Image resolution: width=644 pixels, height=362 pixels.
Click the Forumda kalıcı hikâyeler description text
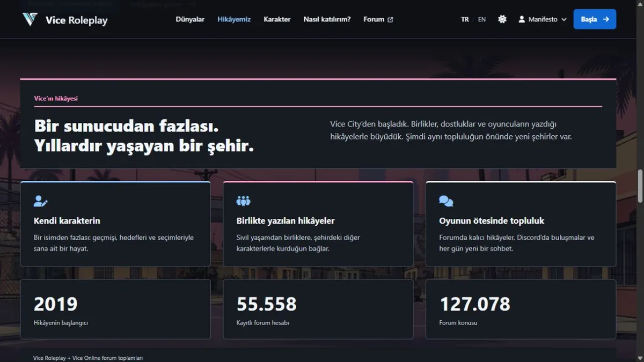click(517, 243)
